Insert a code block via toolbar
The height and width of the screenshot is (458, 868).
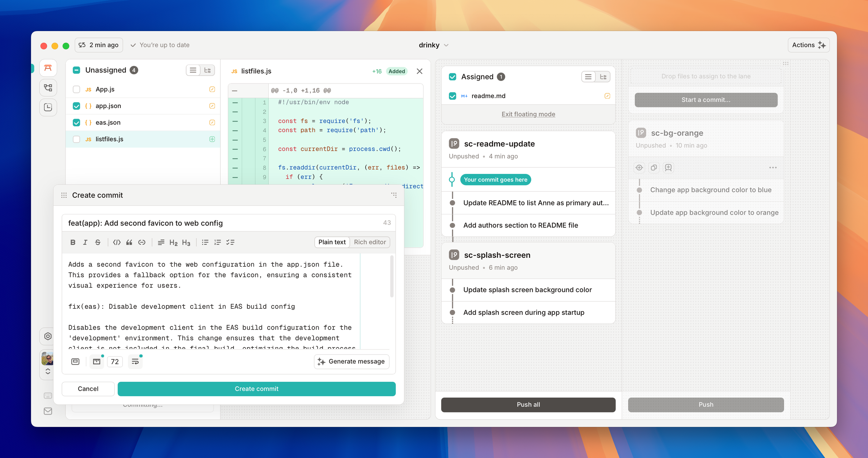(x=116, y=242)
